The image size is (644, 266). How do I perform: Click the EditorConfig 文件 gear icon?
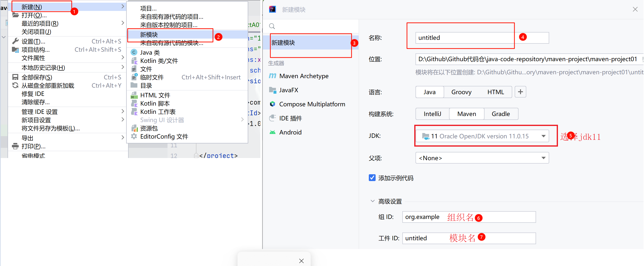[x=134, y=136]
